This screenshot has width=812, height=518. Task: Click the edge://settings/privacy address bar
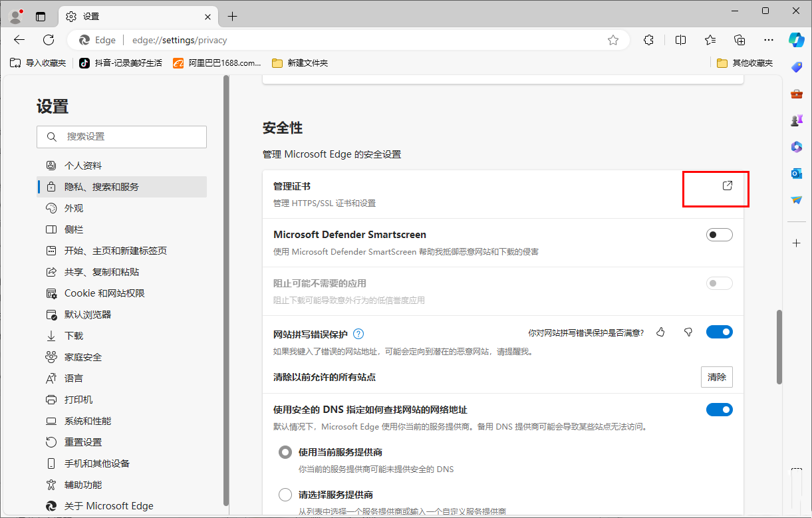(x=348, y=40)
